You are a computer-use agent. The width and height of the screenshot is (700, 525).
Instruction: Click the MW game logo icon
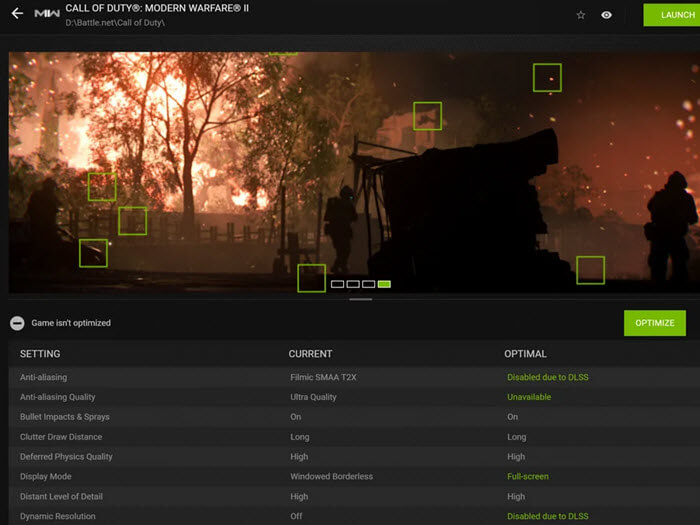pyautogui.click(x=47, y=13)
